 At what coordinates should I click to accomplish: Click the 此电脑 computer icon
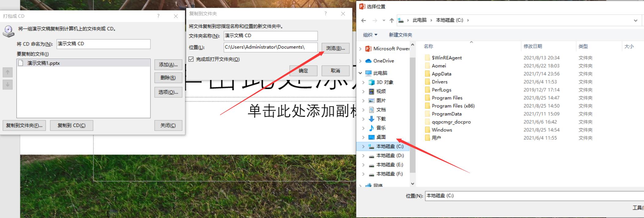(368, 73)
